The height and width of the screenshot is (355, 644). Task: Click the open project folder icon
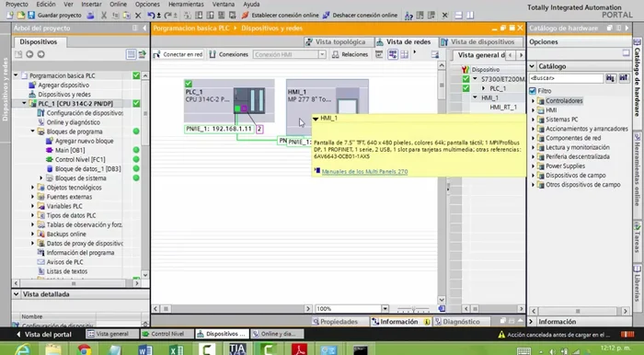20,16
